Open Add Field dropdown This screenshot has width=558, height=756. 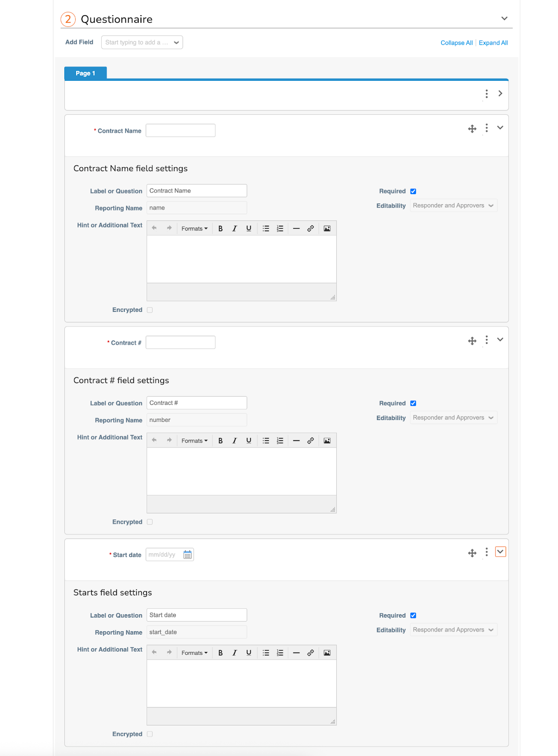142,43
